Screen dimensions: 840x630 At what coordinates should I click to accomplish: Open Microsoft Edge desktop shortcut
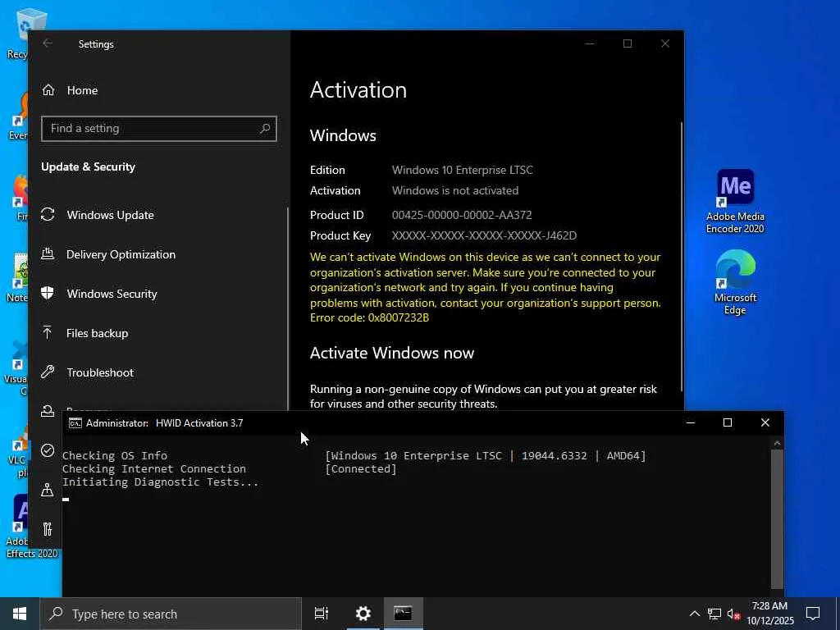[x=735, y=282]
